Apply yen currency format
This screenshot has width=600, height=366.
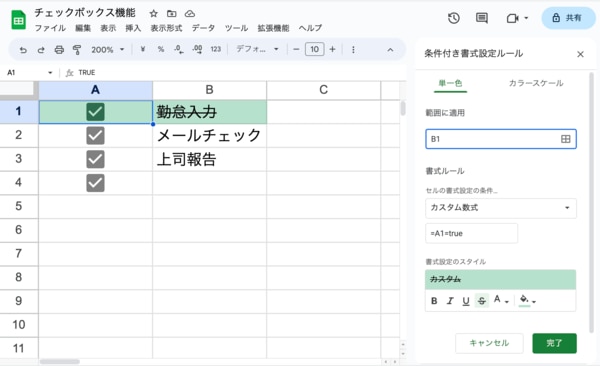pos(143,49)
